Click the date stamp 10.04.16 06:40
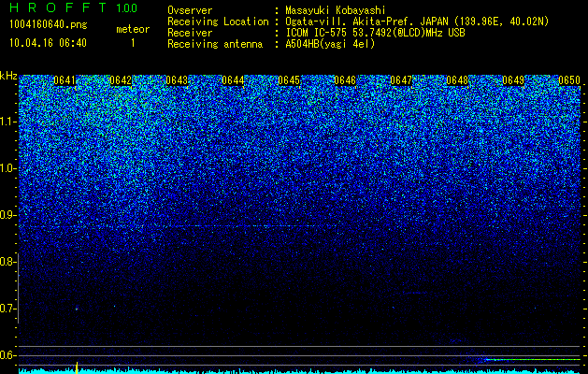The height and width of the screenshot is (374, 588). point(48,43)
